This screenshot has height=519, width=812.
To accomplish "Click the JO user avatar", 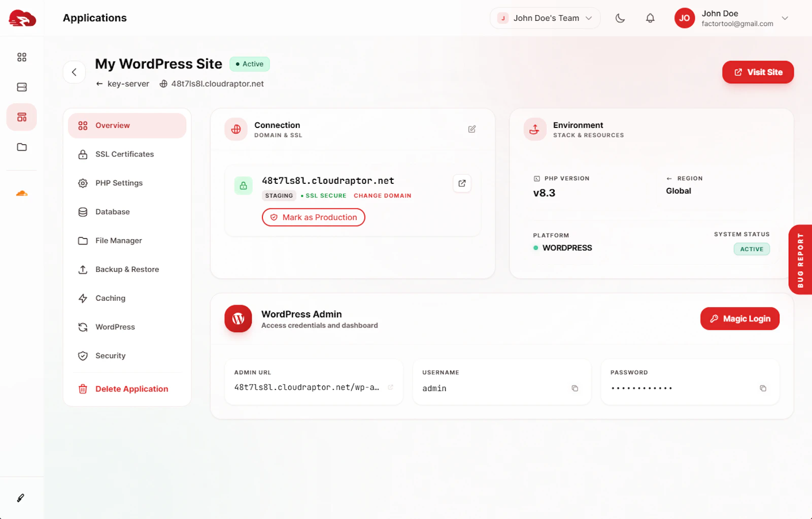I will pyautogui.click(x=685, y=18).
